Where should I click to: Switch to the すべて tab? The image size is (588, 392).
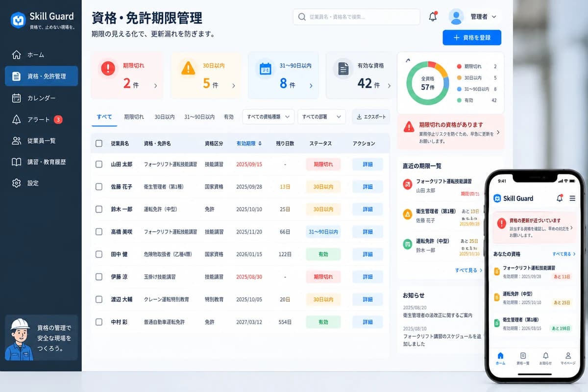pos(104,117)
